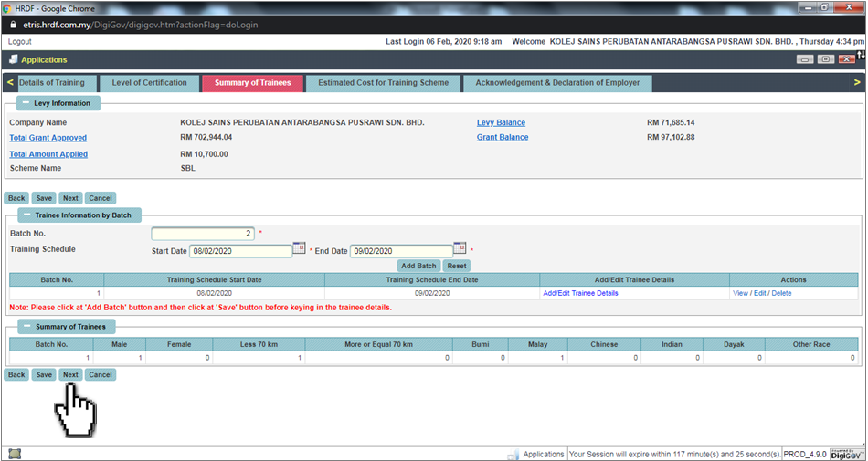Click Next button below Levy Information

pyautogui.click(x=70, y=198)
